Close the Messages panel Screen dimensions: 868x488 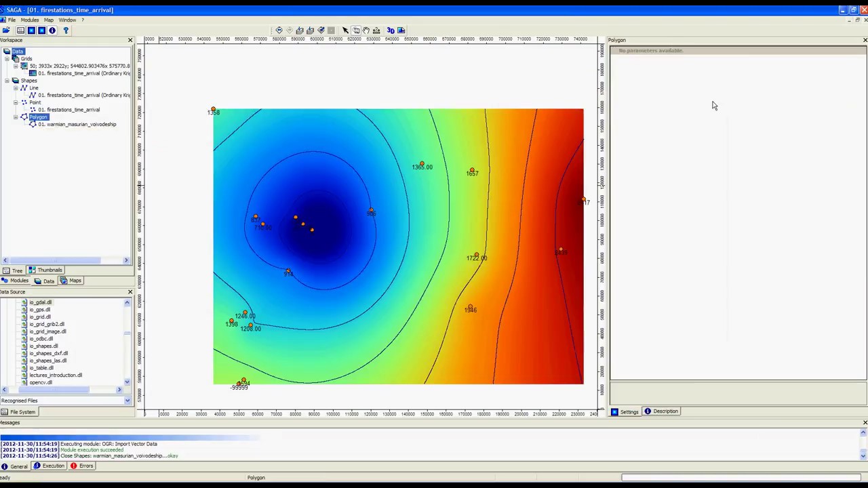(865, 423)
